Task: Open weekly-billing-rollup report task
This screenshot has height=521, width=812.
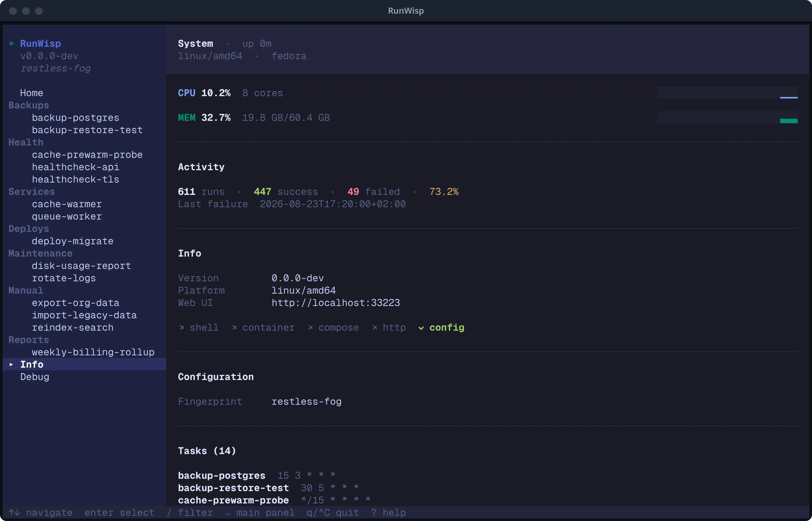Action: click(93, 352)
